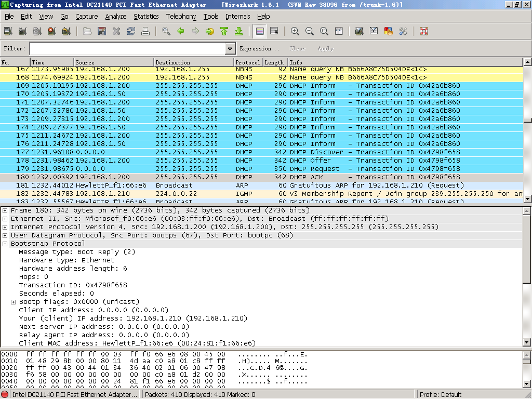Open the capture interfaces list icon
The image size is (532, 399).
(x=8, y=31)
